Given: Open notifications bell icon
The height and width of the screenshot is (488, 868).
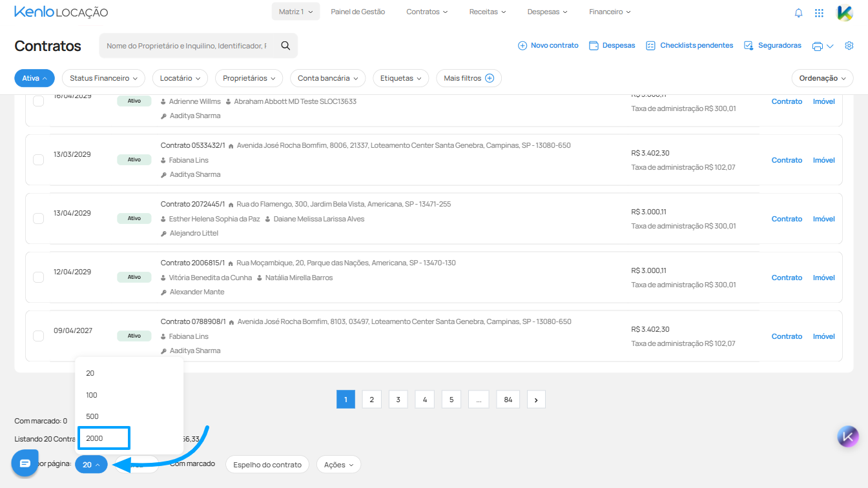Looking at the screenshot, I should coord(799,12).
